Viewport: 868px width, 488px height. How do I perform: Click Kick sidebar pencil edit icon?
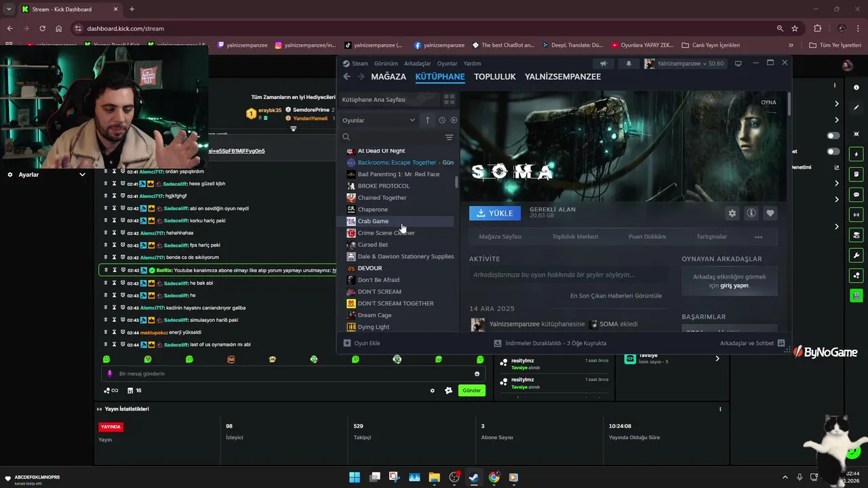pyautogui.click(x=856, y=107)
